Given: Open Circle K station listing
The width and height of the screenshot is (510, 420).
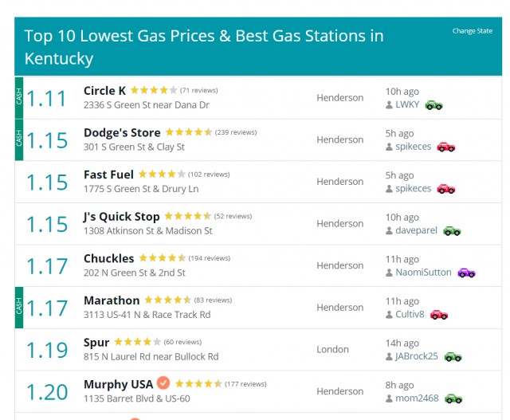Looking at the screenshot, I should (104, 91).
